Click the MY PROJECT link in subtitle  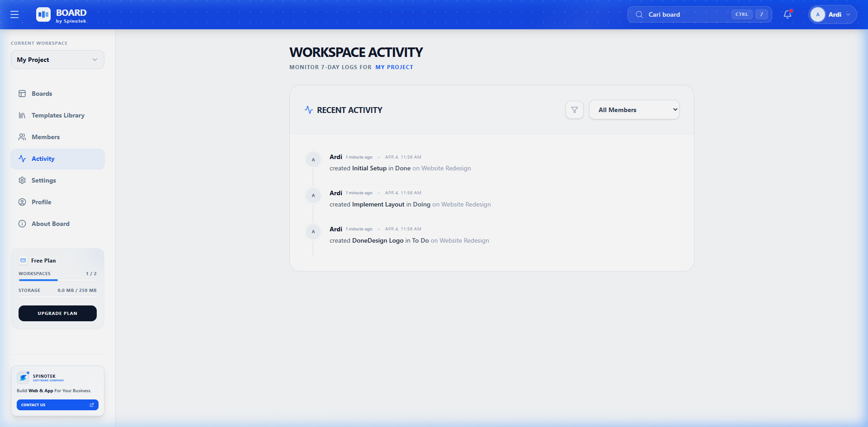(x=394, y=67)
